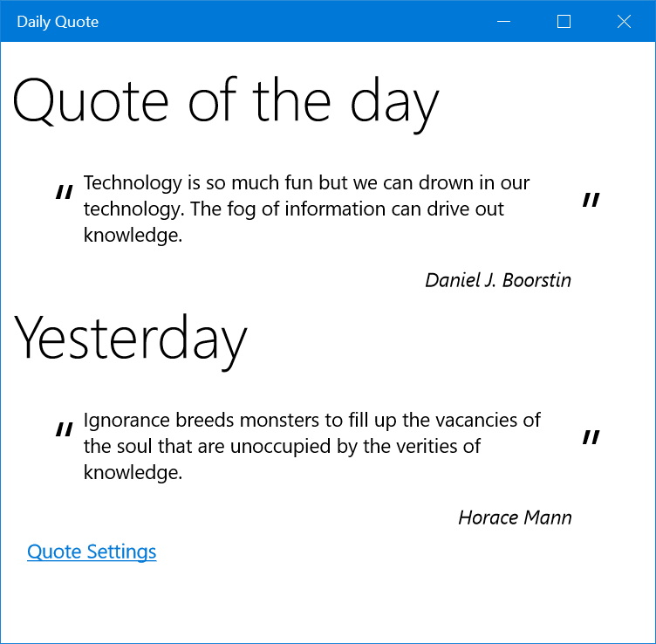
Task: Minimize the Daily Quote window
Action: coord(503,22)
